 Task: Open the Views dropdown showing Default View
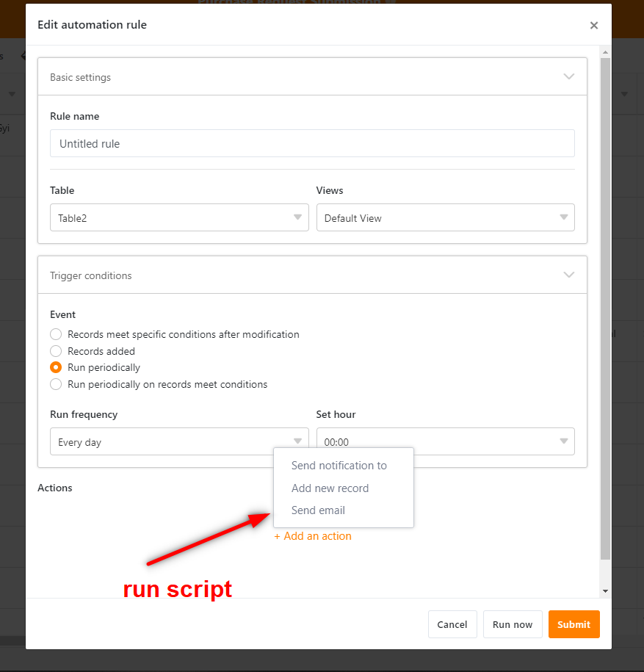click(445, 217)
